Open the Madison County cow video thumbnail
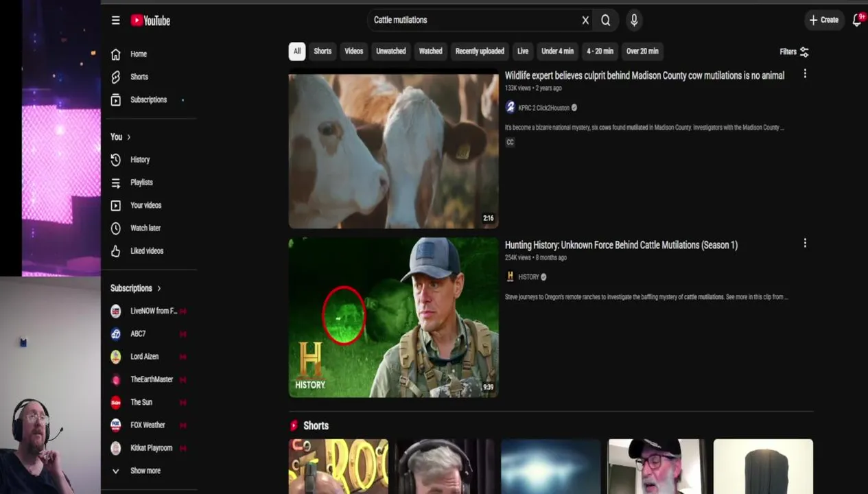 point(393,151)
